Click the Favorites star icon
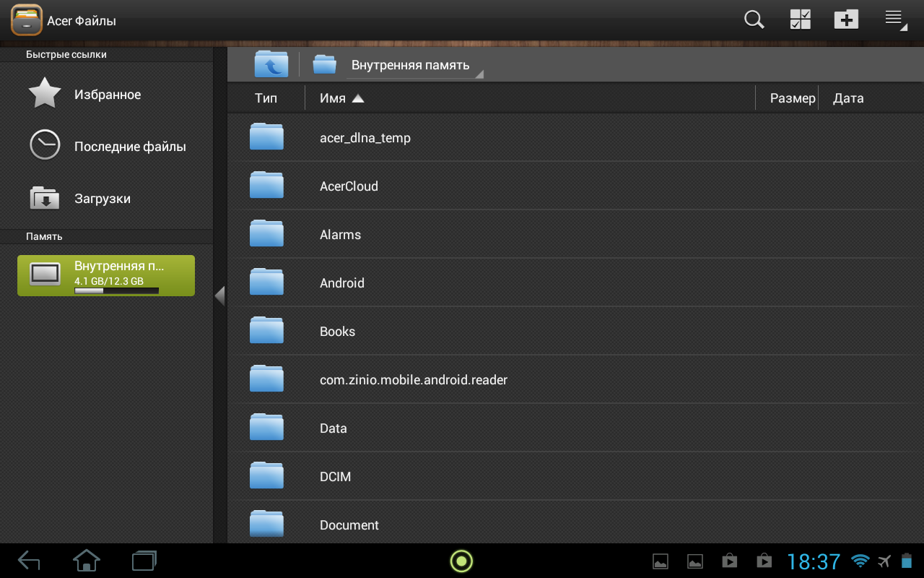 45,93
